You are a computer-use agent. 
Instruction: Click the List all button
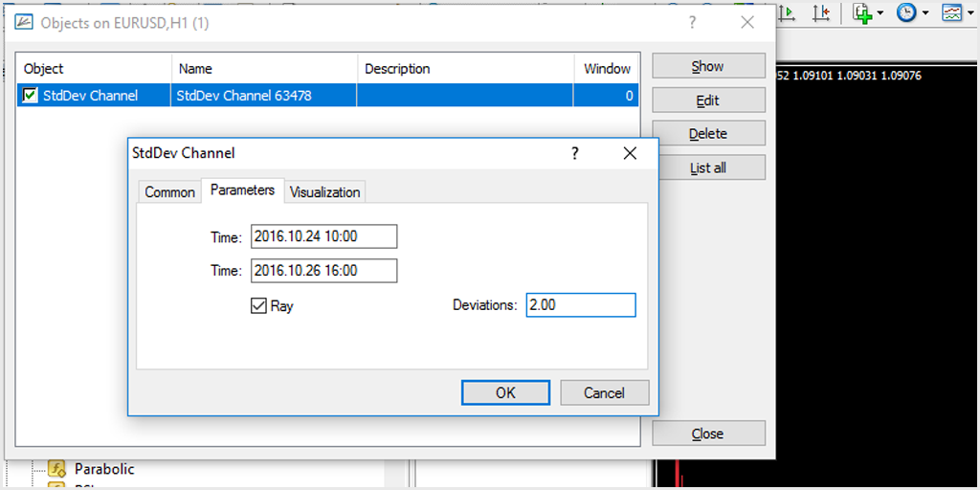708,167
